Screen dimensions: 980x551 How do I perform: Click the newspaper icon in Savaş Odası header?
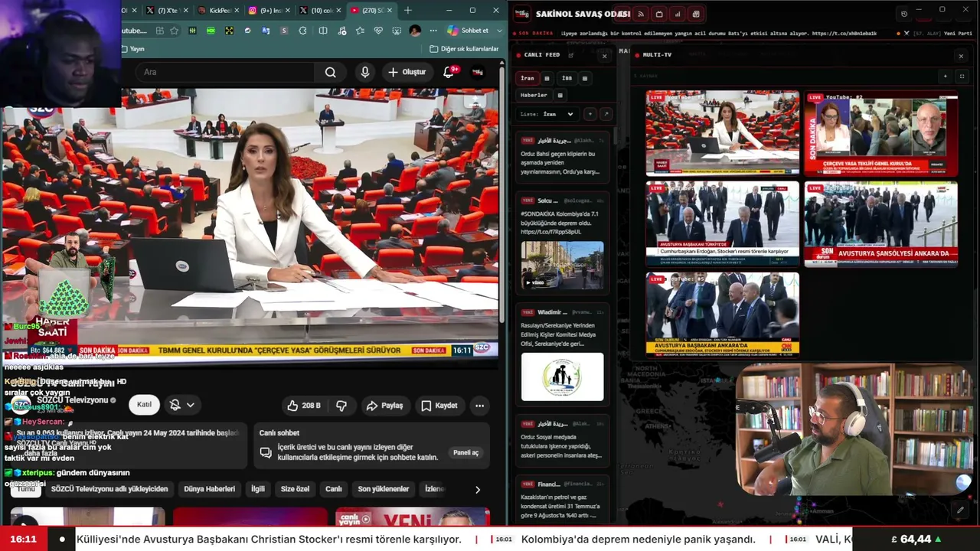pyautogui.click(x=696, y=14)
